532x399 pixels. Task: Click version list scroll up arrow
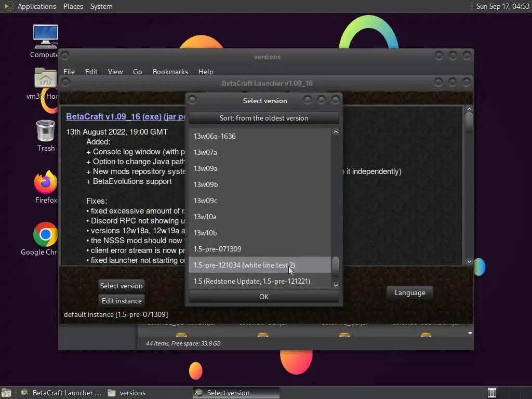pos(336,132)
